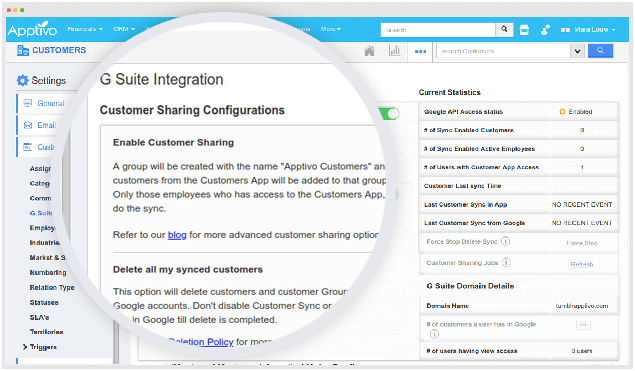
Task: Click the blue customer search button
Action: click(x=600, y=51)
